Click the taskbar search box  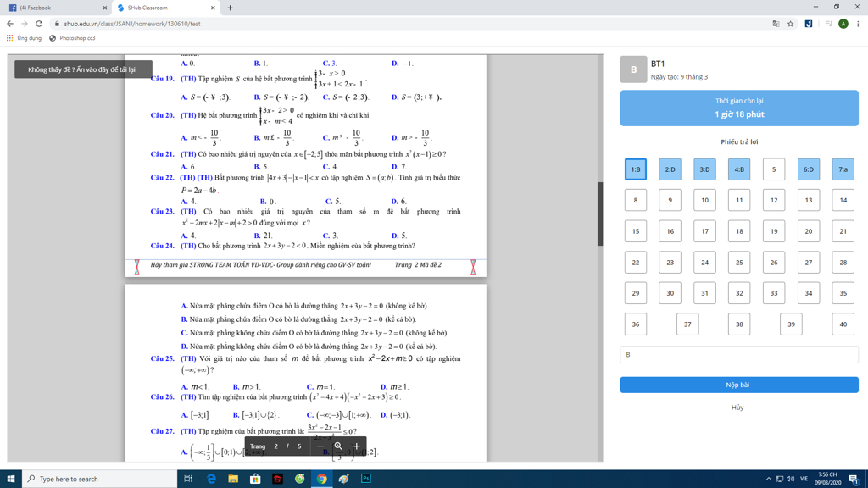point(100,479)
